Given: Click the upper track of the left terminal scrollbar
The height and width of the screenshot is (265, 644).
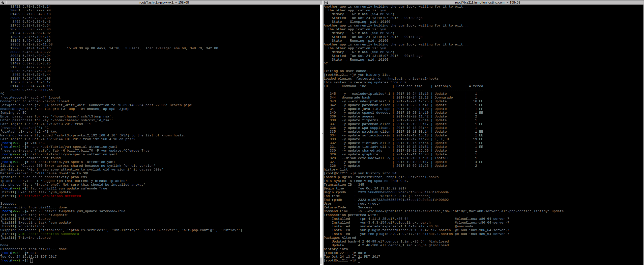Looking at the screenshot, I should point(321,101).
